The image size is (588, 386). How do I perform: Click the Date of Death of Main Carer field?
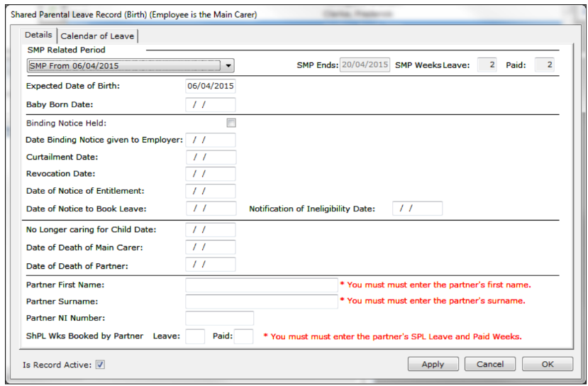(x=211, y=247)
